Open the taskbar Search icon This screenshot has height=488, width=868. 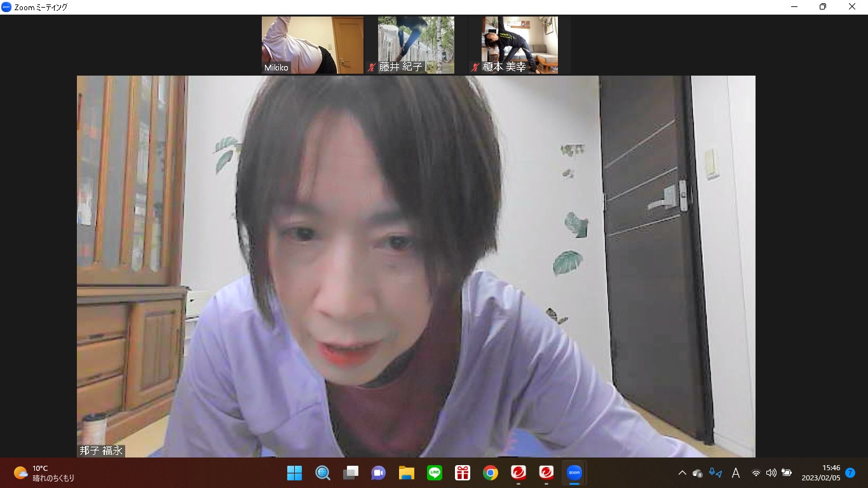(x=323, y=473)
